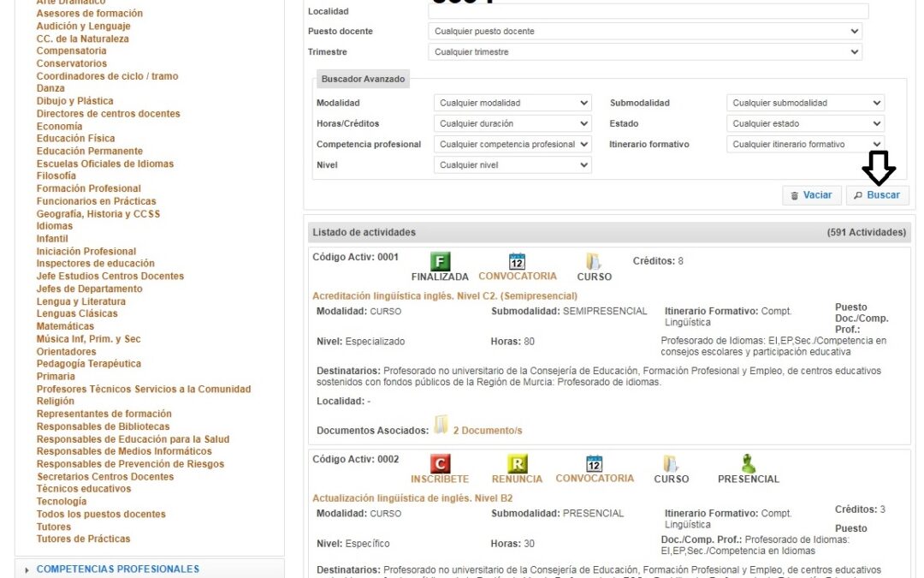Open the 2 Documento/s link
Image resolution: width=924 pixels, height=578 pixels.
click(488, 431)
